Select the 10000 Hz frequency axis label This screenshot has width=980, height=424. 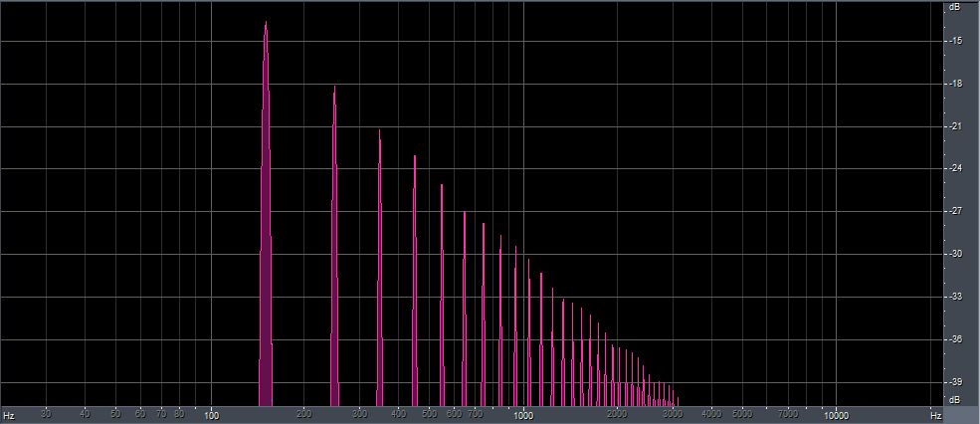pyautogui.click(x=836, y=413)
